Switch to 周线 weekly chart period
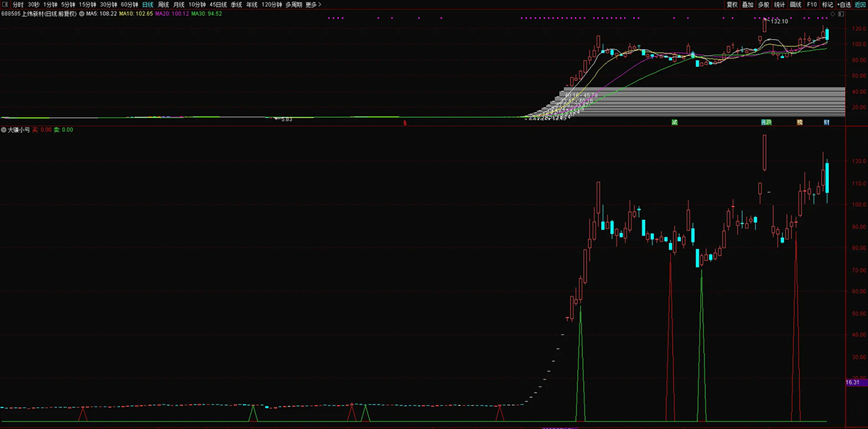Viewport: 868px width, 429px height. pyautogui.click(x=163, y=4)
